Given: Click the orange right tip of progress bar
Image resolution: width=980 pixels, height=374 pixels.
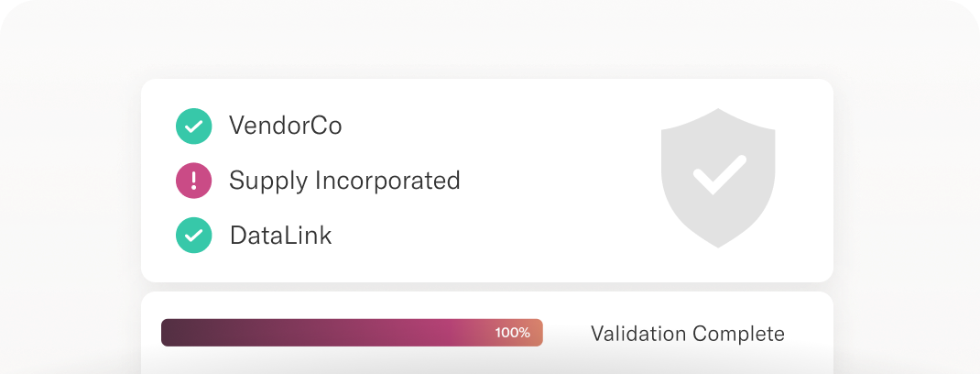Looking at the screenshot, I should pos(537,333).
